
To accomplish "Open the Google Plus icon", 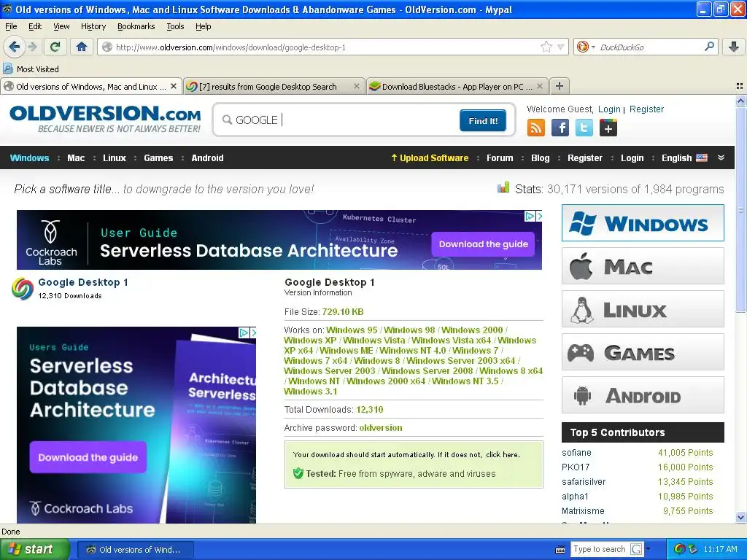I will (608, 128).
